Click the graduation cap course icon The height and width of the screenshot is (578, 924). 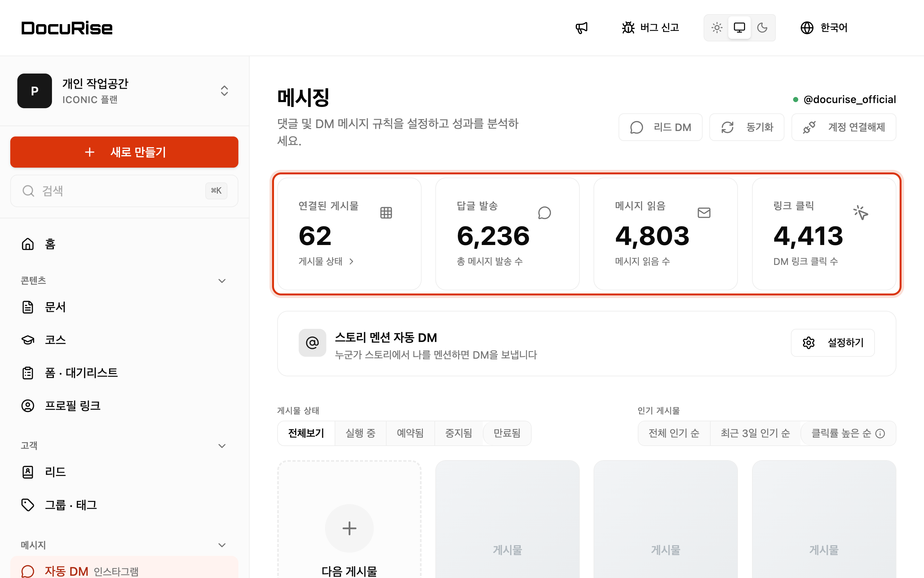point(28,340)
